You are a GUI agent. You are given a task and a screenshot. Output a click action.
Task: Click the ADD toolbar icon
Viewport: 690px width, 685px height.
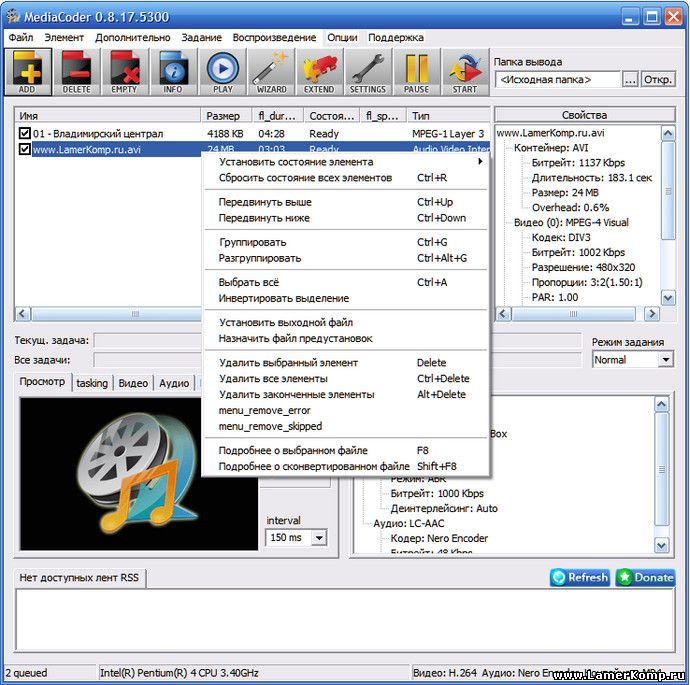tap(27, 71)
